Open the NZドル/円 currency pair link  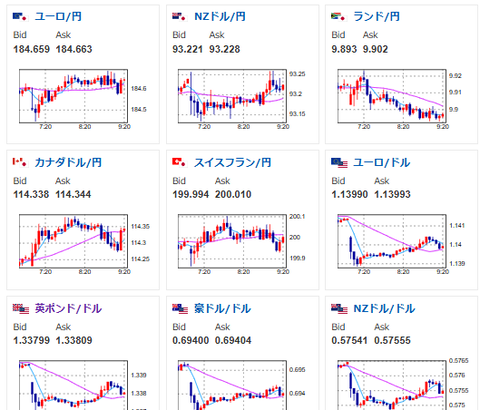coord(220,16)
